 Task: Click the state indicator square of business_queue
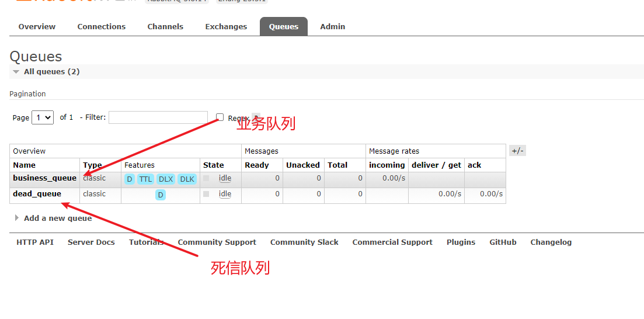coord(206,178)
